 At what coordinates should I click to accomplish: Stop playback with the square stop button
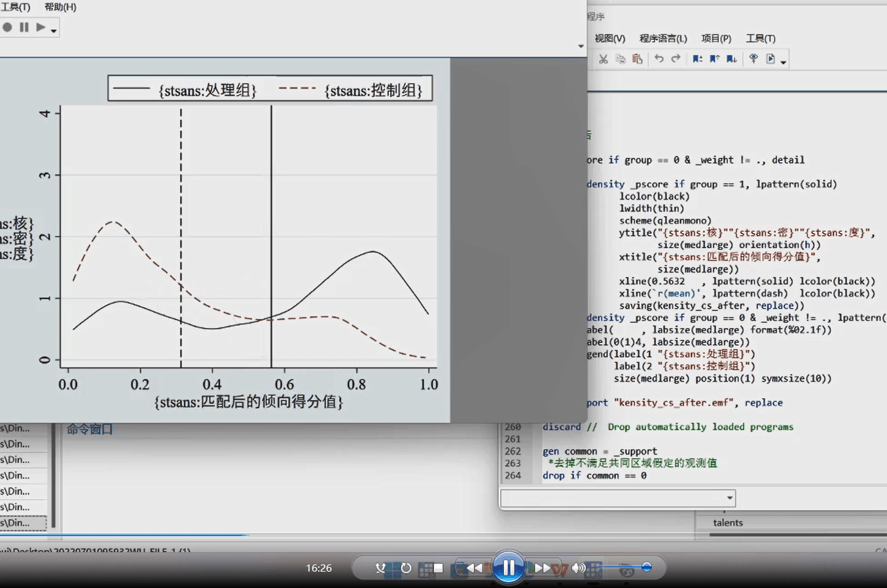pos(438,568)
